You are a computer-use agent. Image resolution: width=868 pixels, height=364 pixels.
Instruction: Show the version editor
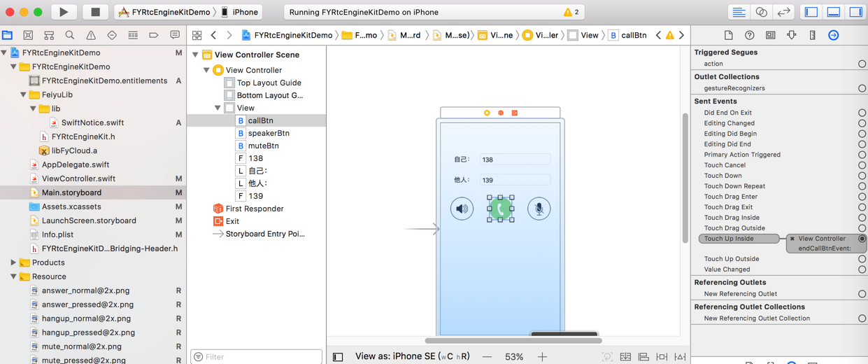coord(784,12)
